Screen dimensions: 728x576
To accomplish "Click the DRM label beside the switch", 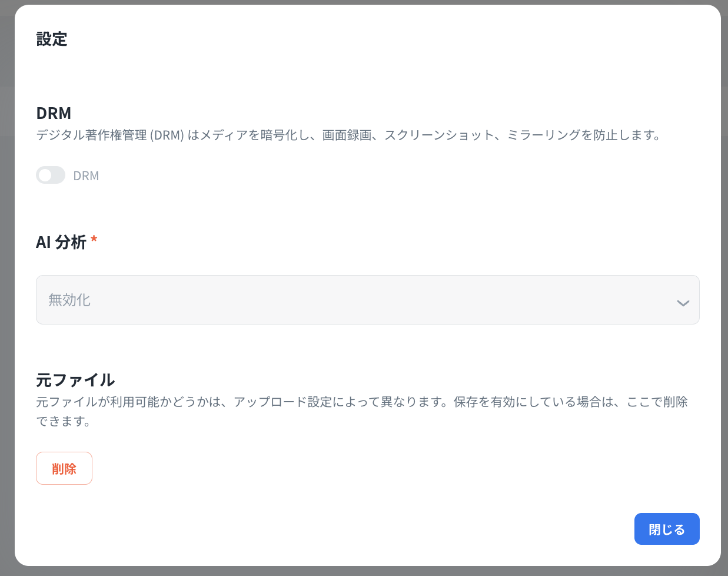I will (x=86, y=176).
